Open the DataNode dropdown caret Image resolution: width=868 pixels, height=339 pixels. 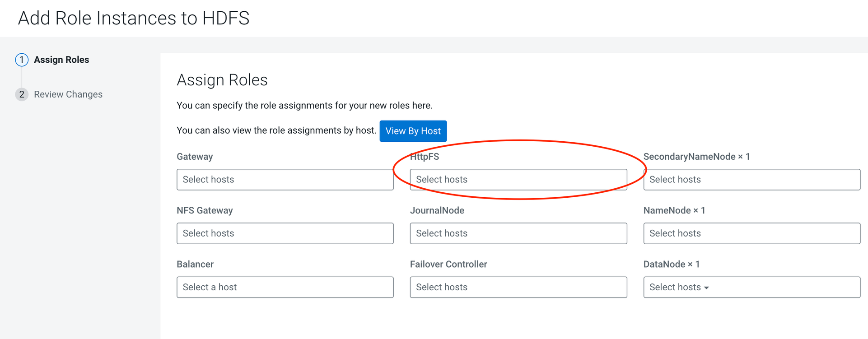(706, 288)
